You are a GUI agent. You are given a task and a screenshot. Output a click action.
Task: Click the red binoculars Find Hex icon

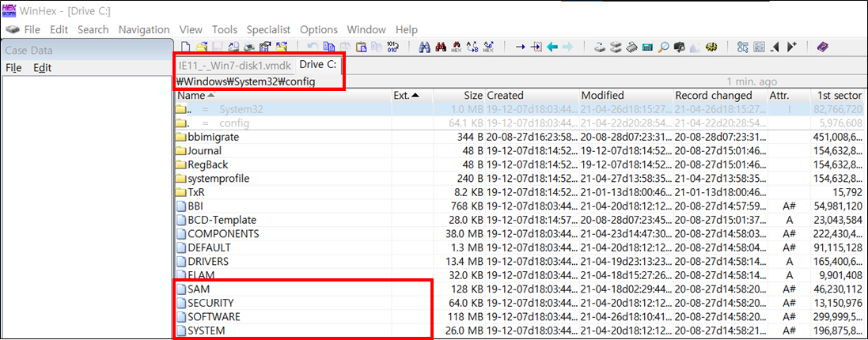tap(441, 47)
